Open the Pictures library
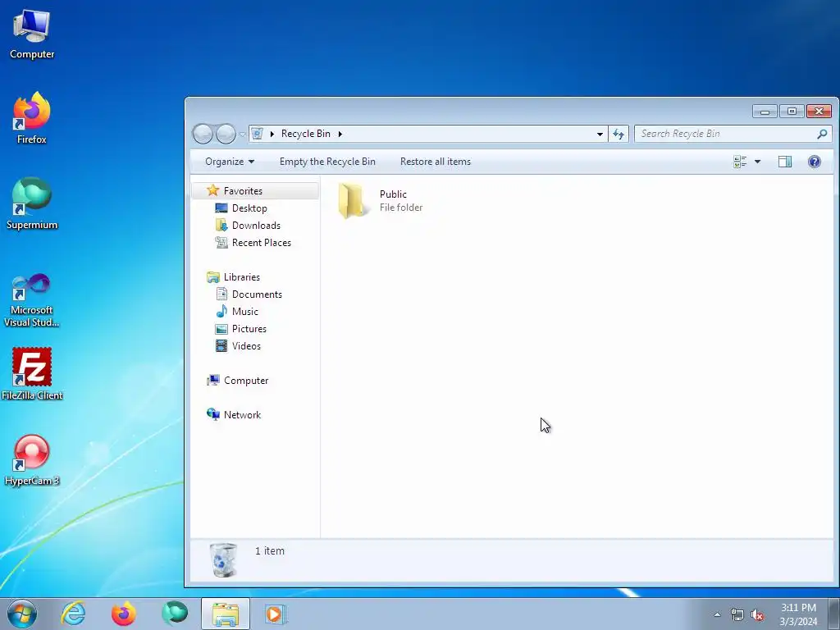840x630 pixels. click(x=249, y=328)
